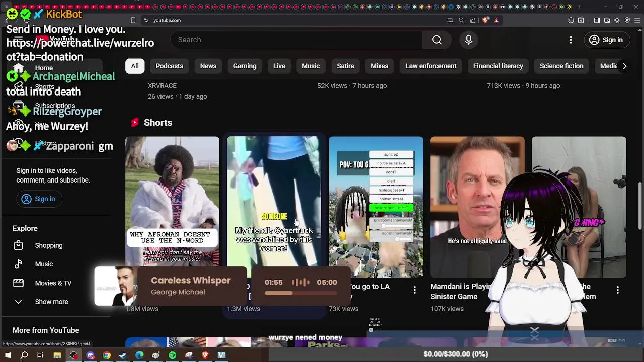This screenshot has height=362, width=644.
Task: Click the zoom magnifier icon in the address bar
Action: coord(461,20)
